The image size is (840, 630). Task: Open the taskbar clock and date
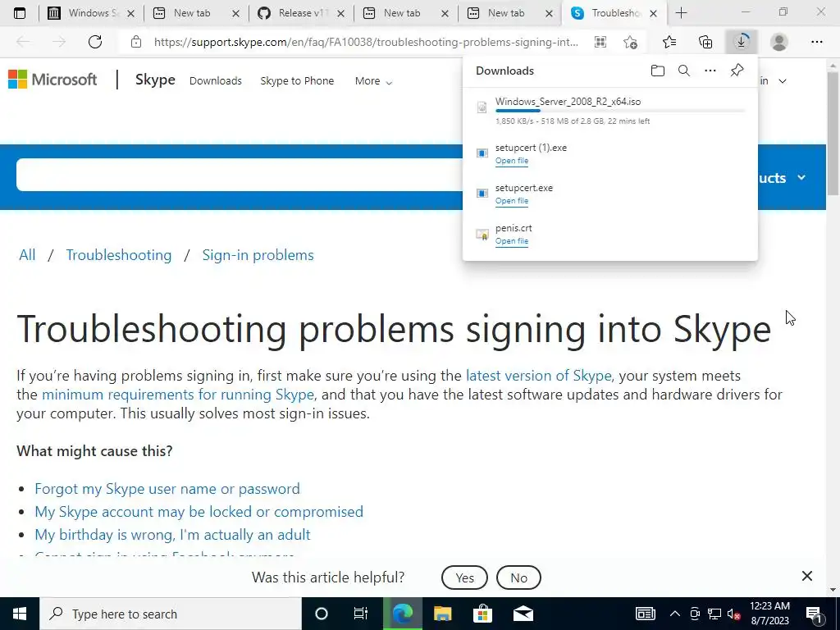(769, 614)
